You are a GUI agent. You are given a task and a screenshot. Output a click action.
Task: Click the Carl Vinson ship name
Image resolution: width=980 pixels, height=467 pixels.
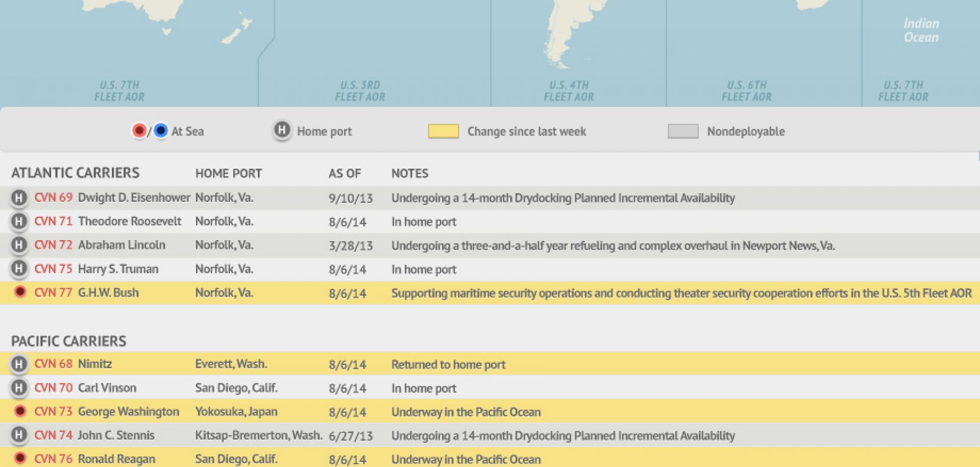pyautogui.click(x=107, y=388)
